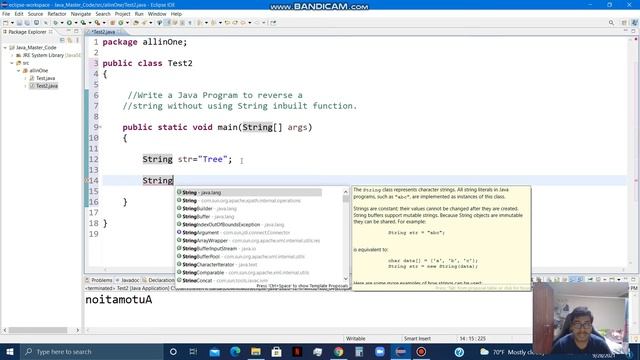Viewport: 640px width, 360px height.
Task: Click the autocomplete list vertical scrollbar thumb
Action: (x=346, y=199)
